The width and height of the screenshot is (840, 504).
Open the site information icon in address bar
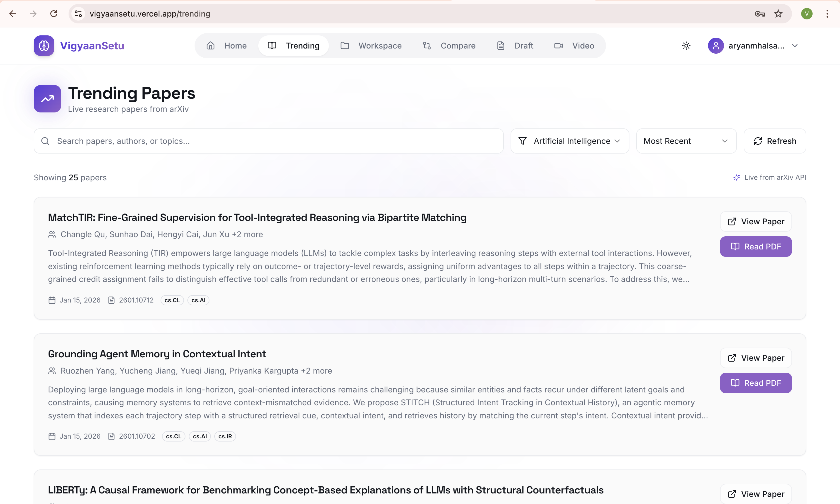point(78,14)
